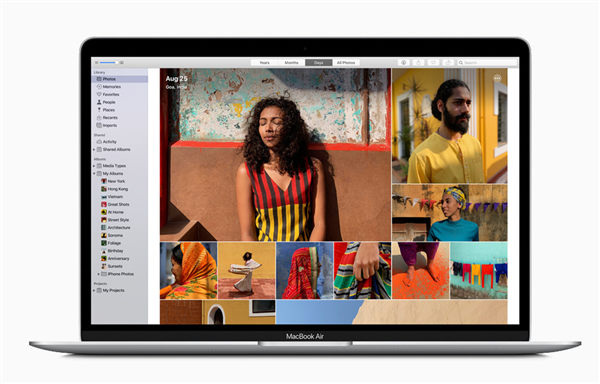Screen dimensions: 600x384
Task: Click the Rotate toolbar icon
Action: point(448,63)
